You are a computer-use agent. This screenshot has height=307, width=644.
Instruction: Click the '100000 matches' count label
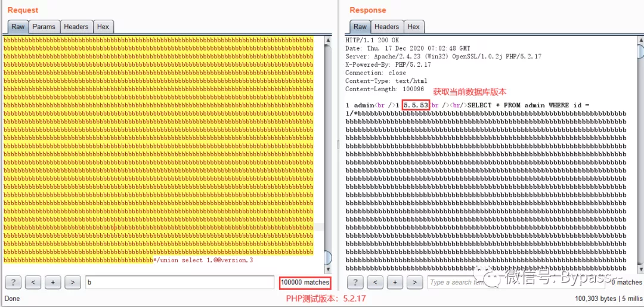click(305, 283)
